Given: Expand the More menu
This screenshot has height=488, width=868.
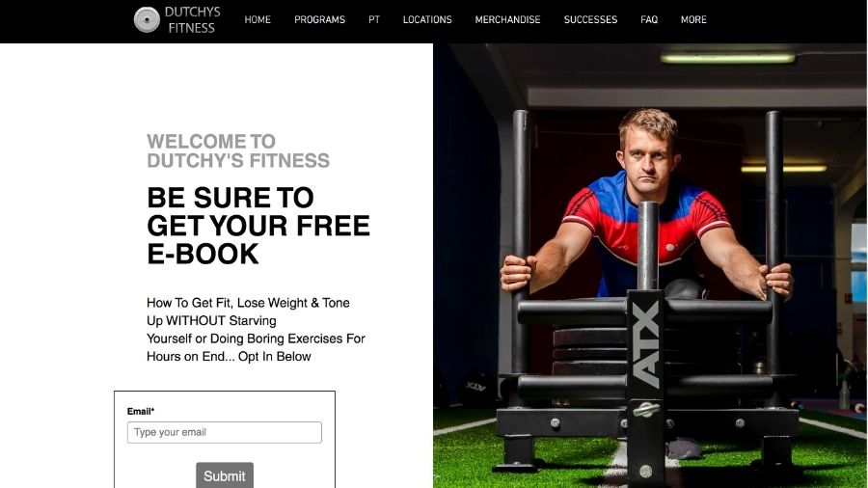Looking at the screenshot, I should [x=693, y=19].
